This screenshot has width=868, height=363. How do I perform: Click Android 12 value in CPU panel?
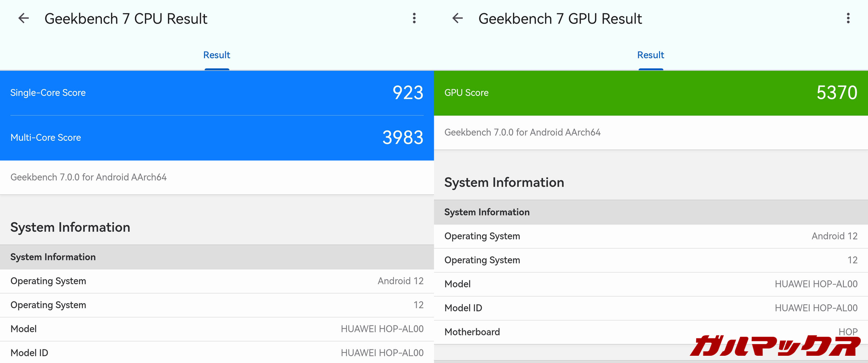coord(400,281)
